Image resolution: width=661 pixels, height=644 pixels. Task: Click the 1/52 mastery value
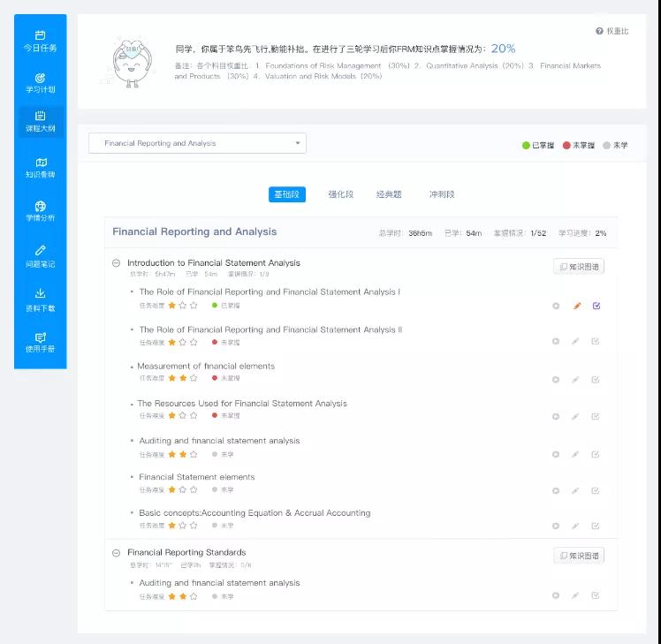(x=538, y=233)
